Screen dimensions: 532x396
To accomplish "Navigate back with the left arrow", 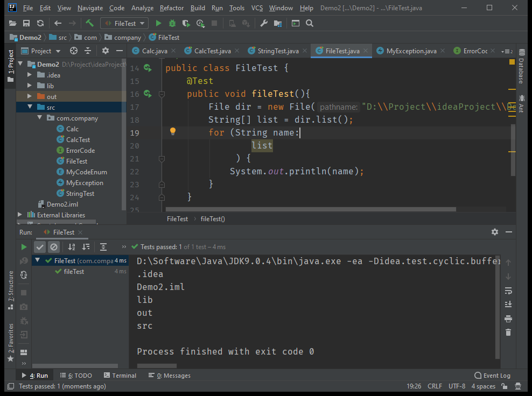I will (x=58, y=23).
